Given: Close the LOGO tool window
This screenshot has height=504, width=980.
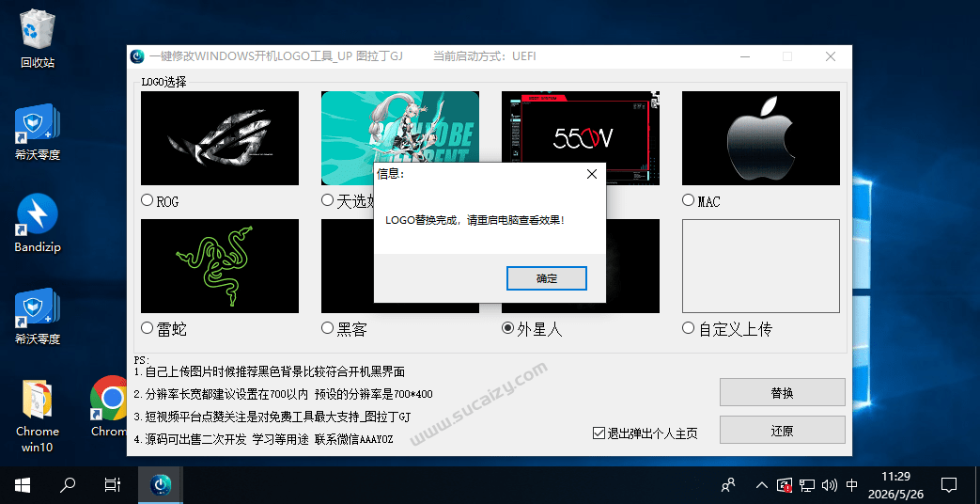Looking at the screenshot, I should coord(830,56).
